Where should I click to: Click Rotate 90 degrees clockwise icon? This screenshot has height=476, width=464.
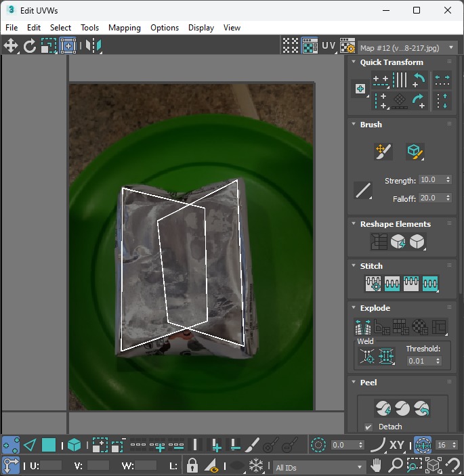point(419,101)
